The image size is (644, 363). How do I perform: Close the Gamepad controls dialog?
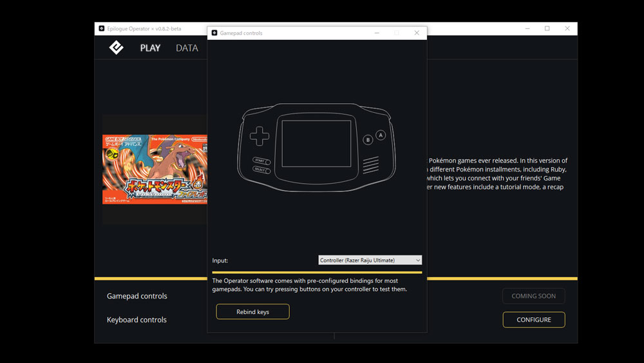417,33
